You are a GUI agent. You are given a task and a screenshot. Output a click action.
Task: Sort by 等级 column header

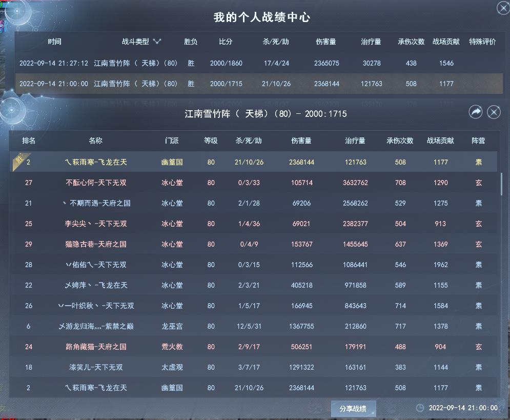click(211, 141)
